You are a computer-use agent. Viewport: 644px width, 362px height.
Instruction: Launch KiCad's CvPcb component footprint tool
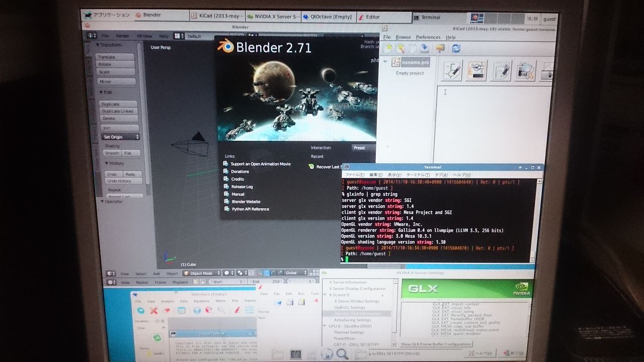pyautogui.click(x=476, y=71)
